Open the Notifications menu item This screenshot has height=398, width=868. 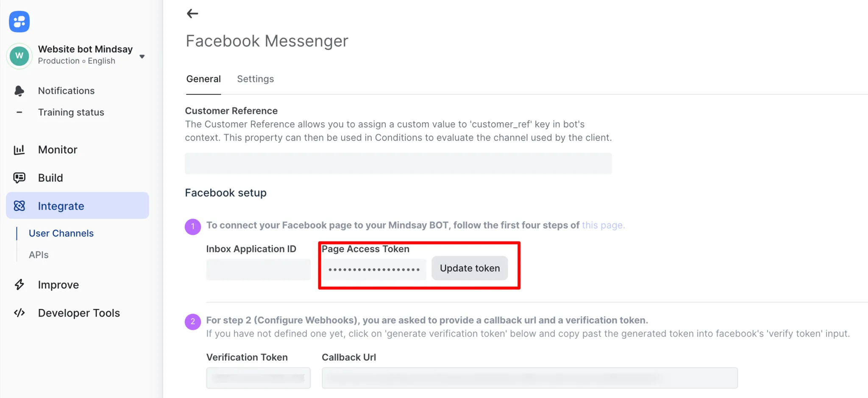[x=66, y=91]
